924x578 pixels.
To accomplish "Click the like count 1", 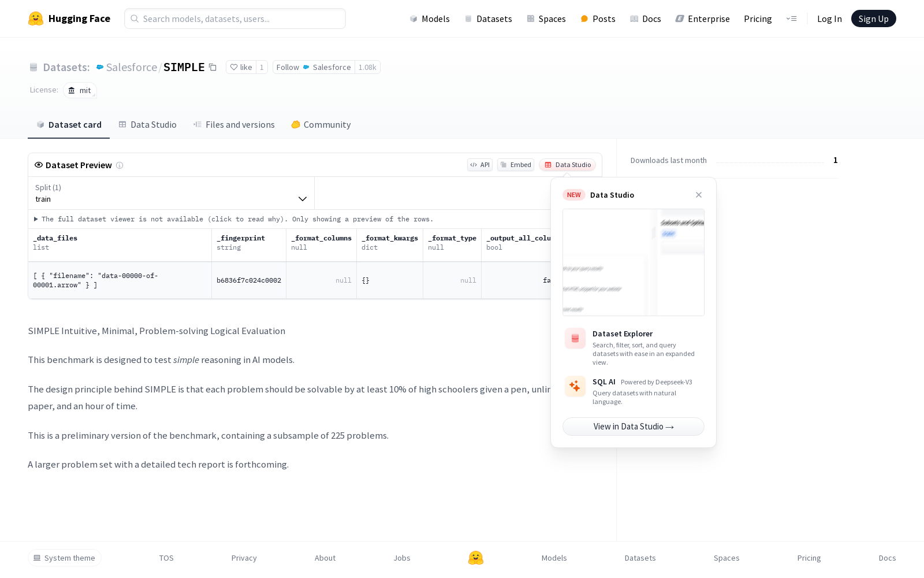I will pos(262,67).
